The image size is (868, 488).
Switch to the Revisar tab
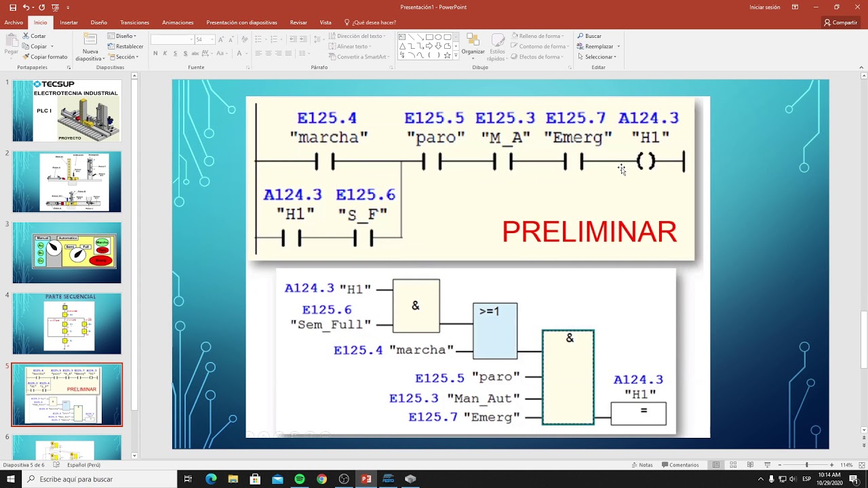click(x=298, y=22)
